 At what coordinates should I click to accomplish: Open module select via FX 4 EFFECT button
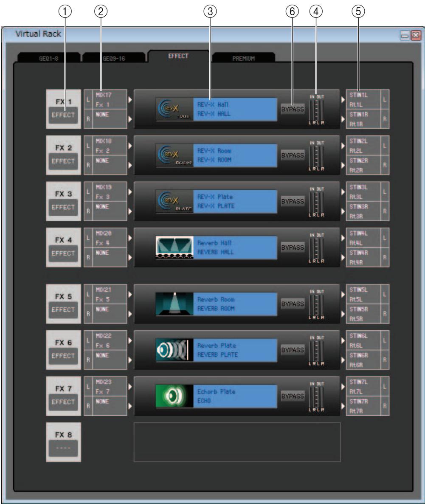coord(63,253)
